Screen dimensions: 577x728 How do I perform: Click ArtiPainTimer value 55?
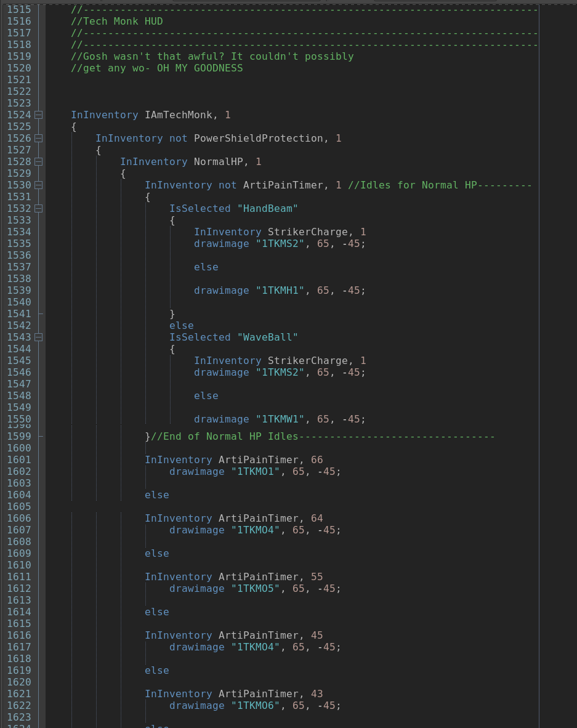(317, 576)
